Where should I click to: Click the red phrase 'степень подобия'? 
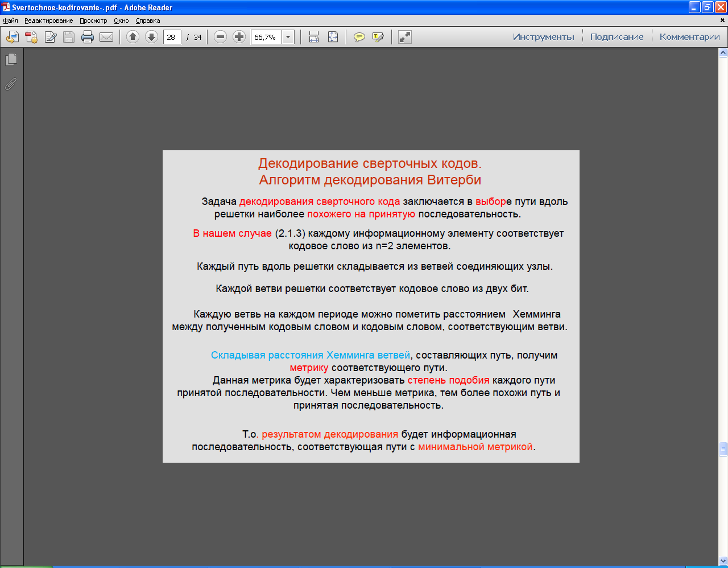[449, 380]
